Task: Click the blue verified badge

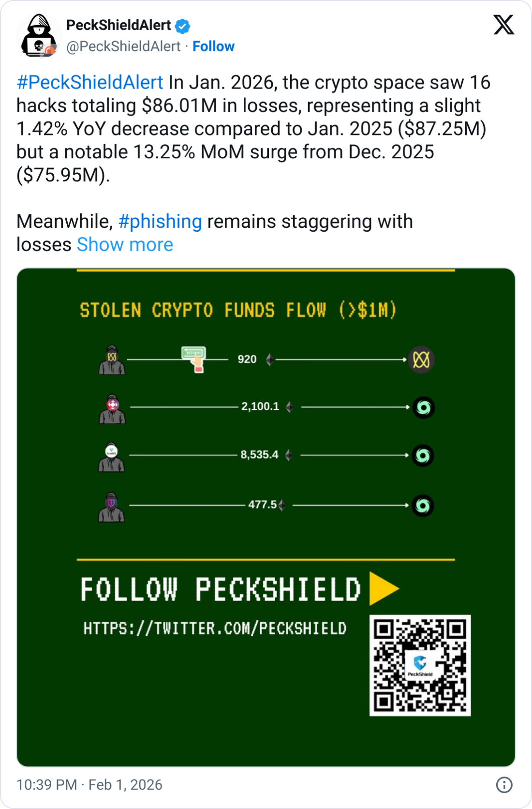Action: (x=182, y=26)
